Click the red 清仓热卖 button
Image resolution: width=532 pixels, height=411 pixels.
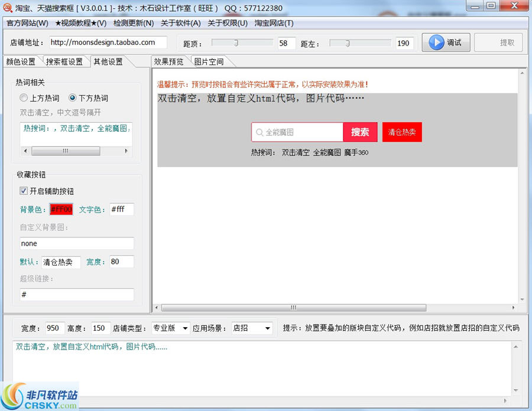[x=402, y=132]
